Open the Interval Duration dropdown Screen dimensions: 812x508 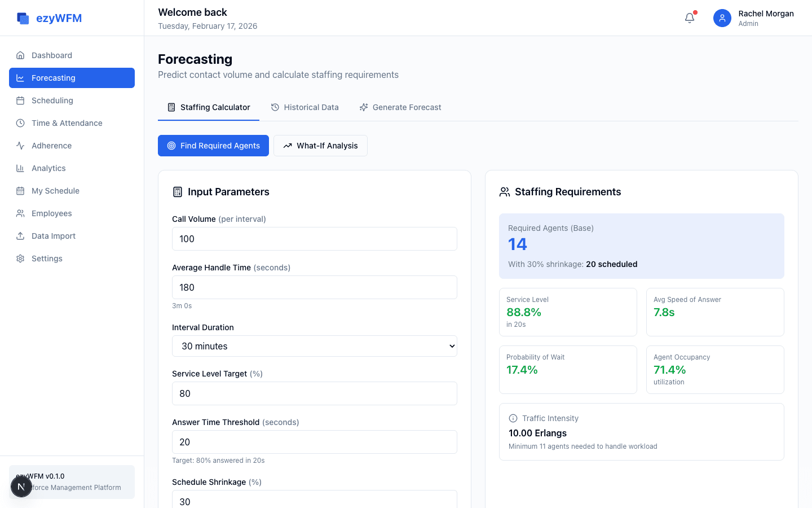tap(314, 346)
